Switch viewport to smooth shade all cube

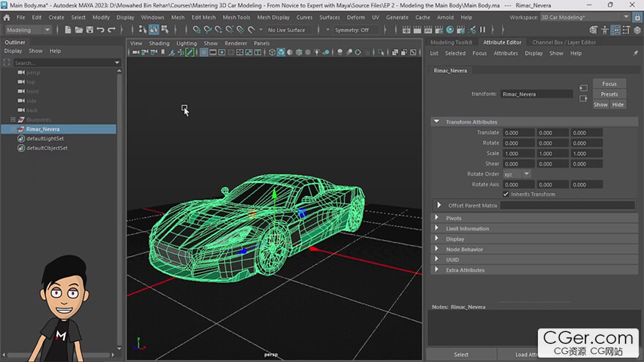[281, 53]
